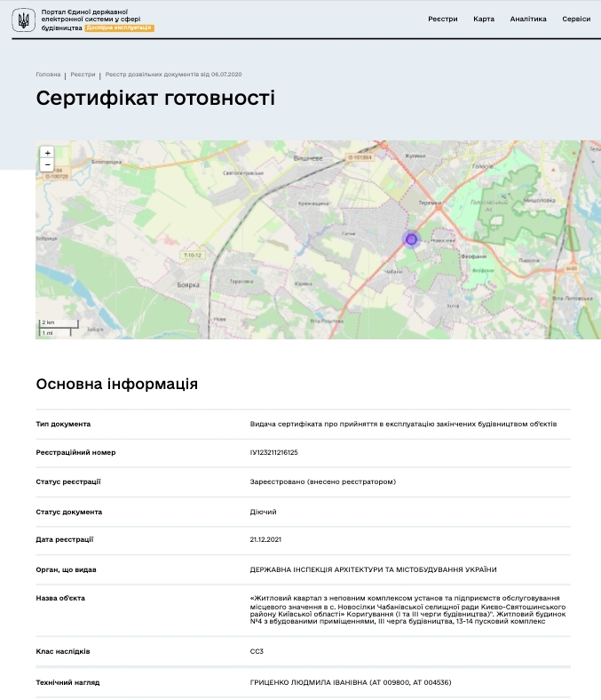The image size is (601, 700).
Task: Click the Основна інформація heading
Action: [x=117, y=385]
